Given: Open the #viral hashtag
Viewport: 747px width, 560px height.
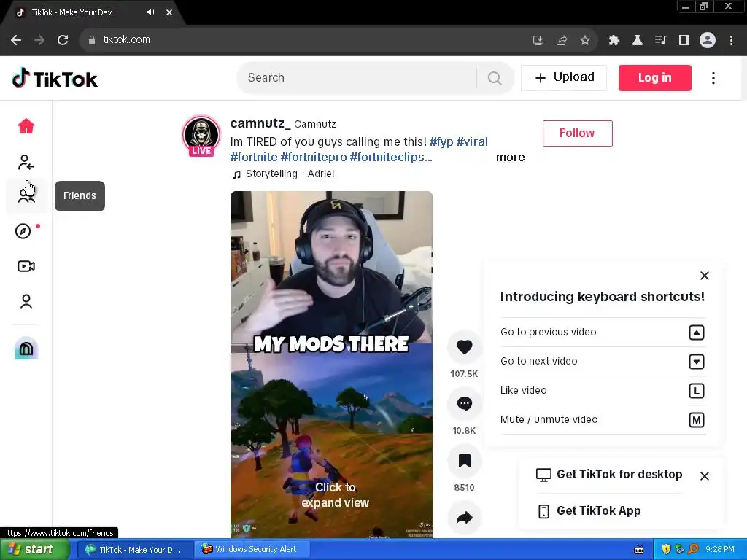Looking at the screenshot, I should (x=472, y=142).
